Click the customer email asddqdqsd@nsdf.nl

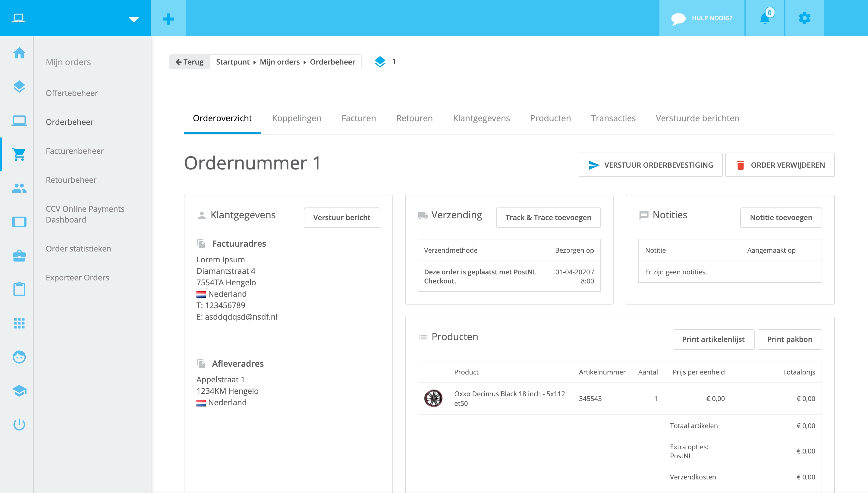click(x=241, y=317)
